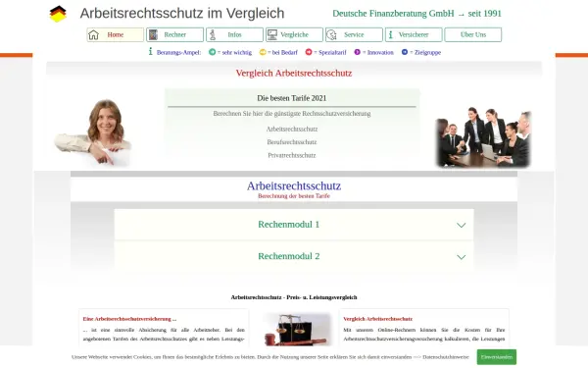Click the 'Die besten Tarife 2021' heading

pyautogui.click(x=292, y=98)
